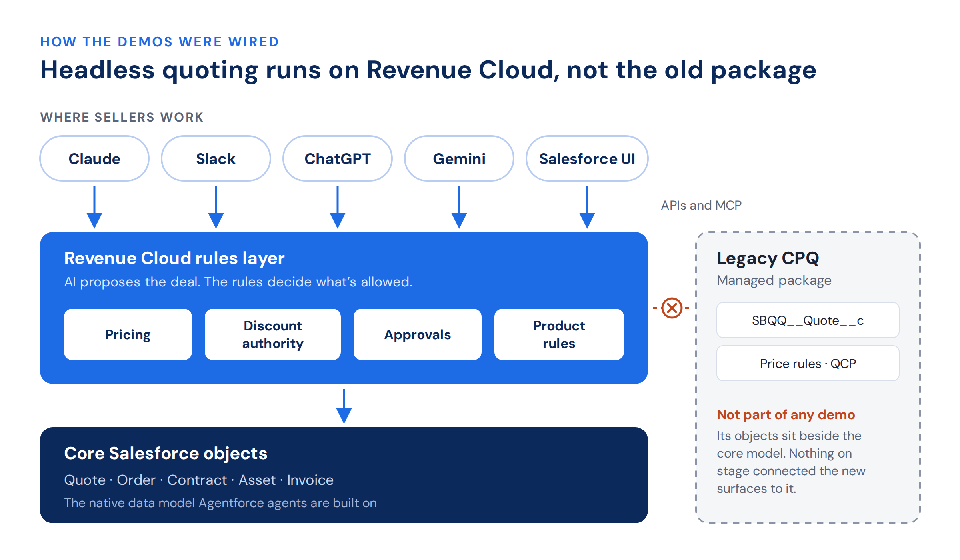This screenshot has height=560, width=960.
Task: Select the Pricing box
Action: tap(128, 334)
